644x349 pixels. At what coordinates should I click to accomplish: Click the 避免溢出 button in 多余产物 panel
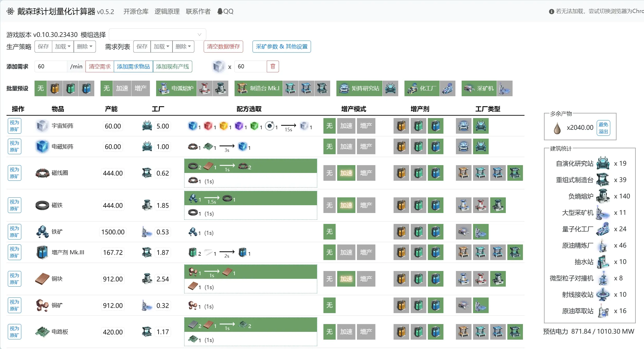603,127
